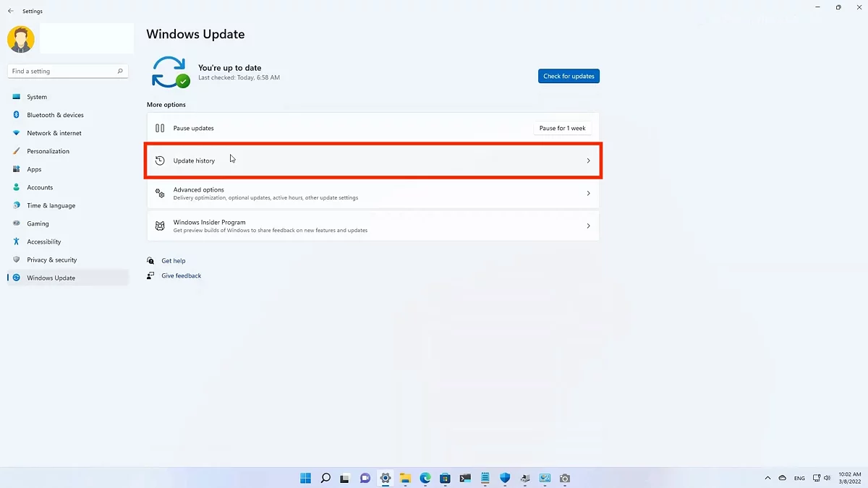Screen dimensions: 868x488
Task: Click "Last checked: Today, 6:58 AM" text
Action: point(239,77)
